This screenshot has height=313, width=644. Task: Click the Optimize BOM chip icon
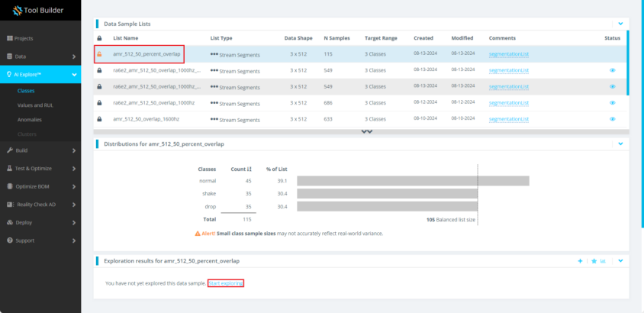point(10,186)
